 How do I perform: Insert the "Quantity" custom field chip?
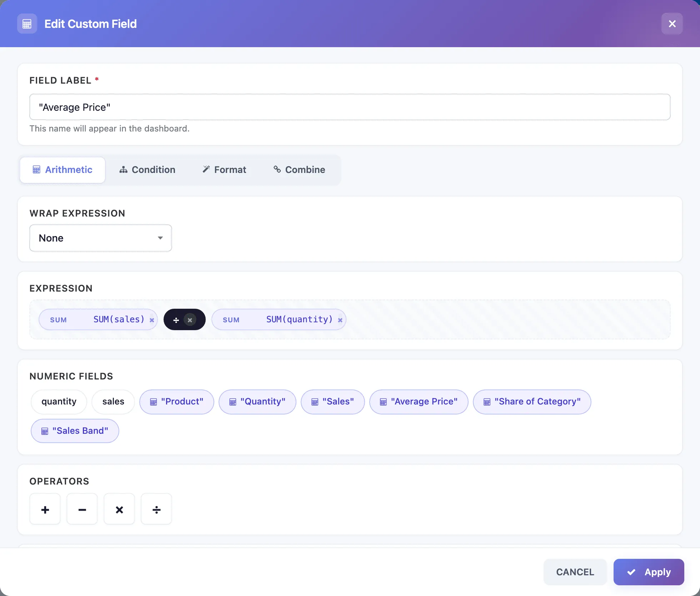257,402
